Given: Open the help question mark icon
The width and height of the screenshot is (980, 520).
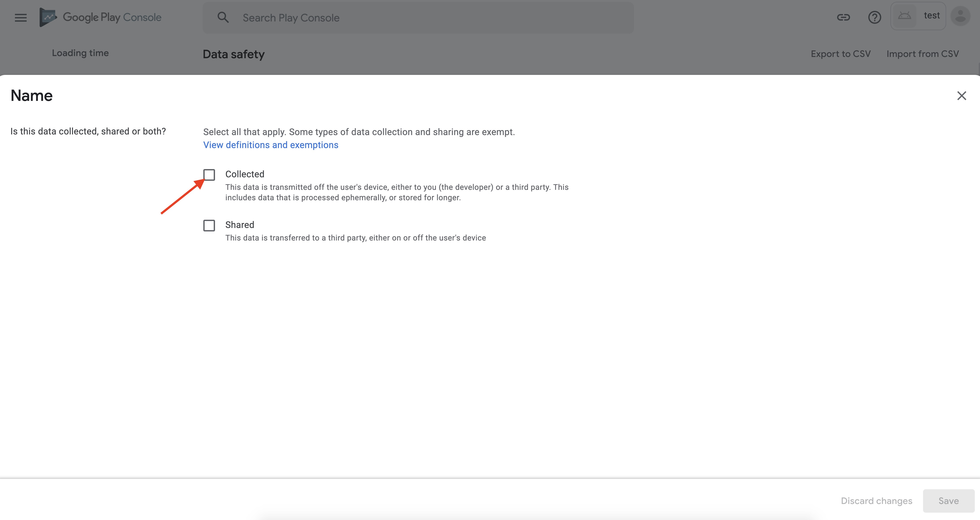Looking at the screenshot, I should coord(874,17).
